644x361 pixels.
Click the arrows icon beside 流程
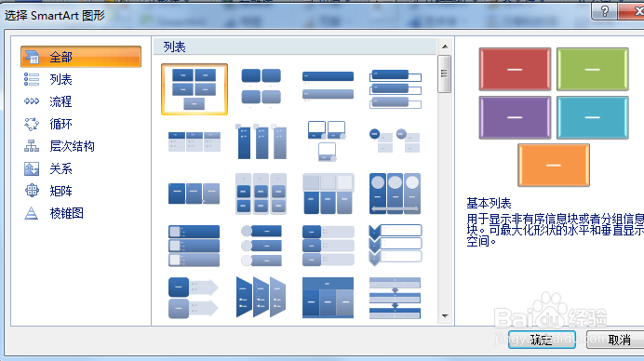(x=32, y=101)
